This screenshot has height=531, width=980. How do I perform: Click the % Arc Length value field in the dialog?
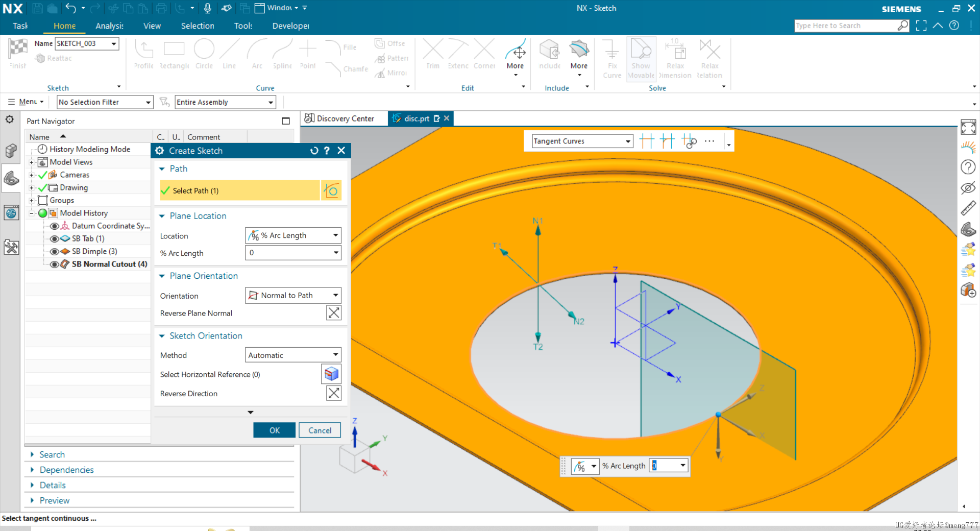point(293,253)
